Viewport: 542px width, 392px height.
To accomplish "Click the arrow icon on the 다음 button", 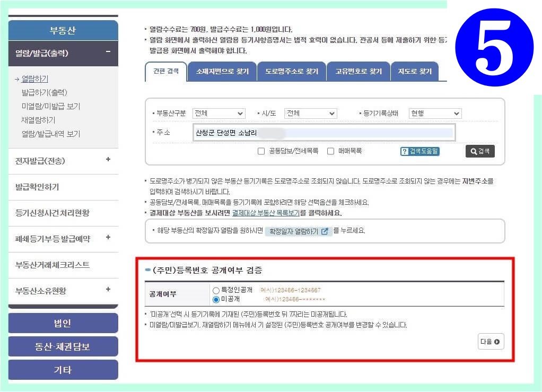I will point(496,342).
